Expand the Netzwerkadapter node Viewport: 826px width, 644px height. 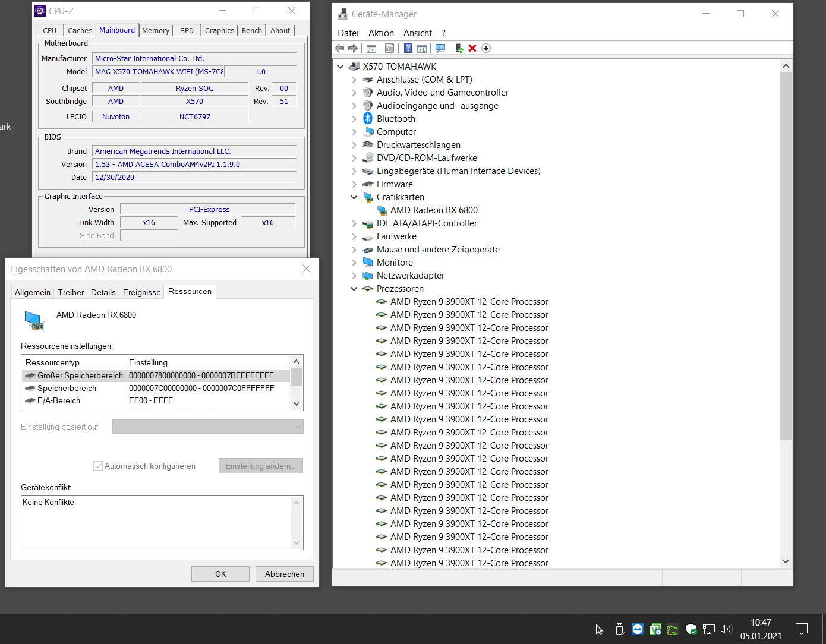coord(354,276)
